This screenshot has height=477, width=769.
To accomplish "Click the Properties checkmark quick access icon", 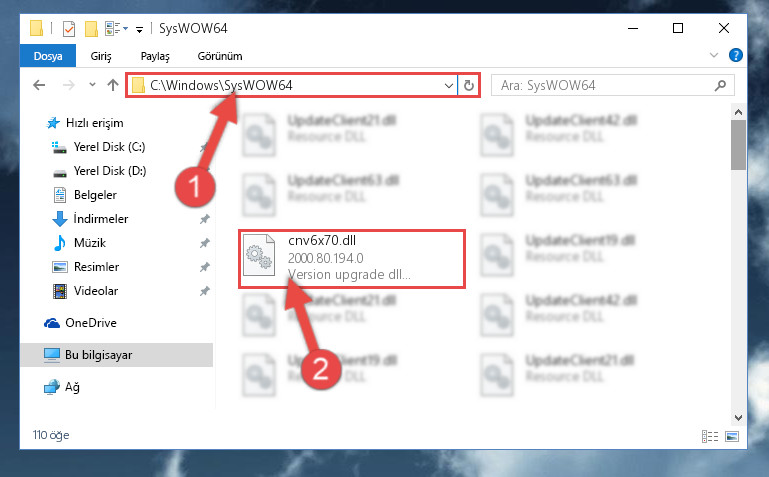I will pyautogui.click(x=69, y=29).
